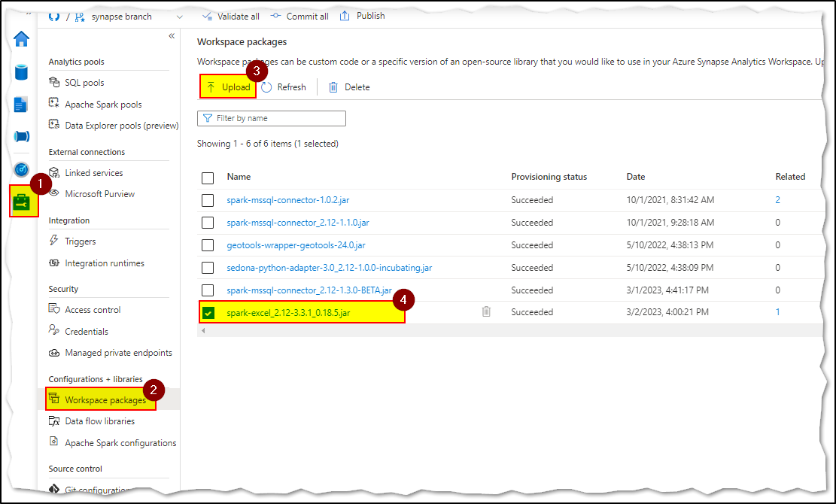Click date 5/10/2022, 4:38:13 PM

coord(670,245)
